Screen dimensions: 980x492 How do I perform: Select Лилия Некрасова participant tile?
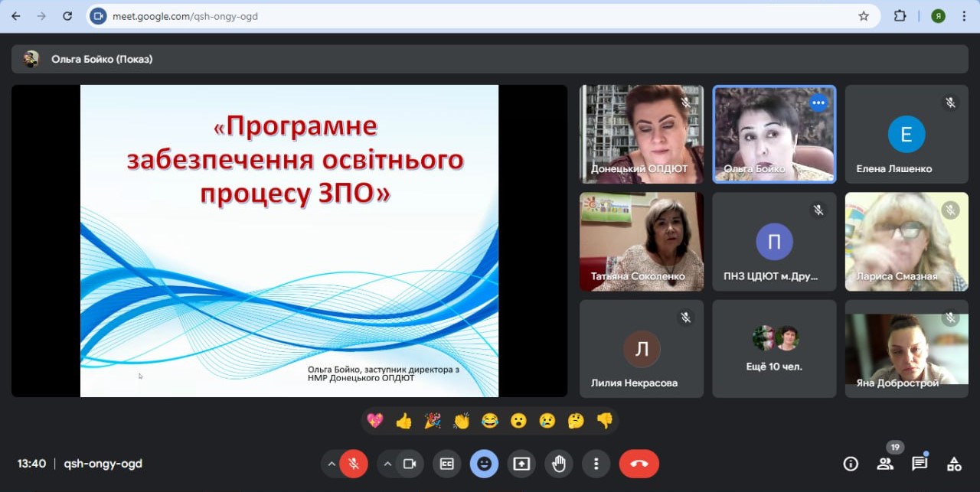click(642, 349)
